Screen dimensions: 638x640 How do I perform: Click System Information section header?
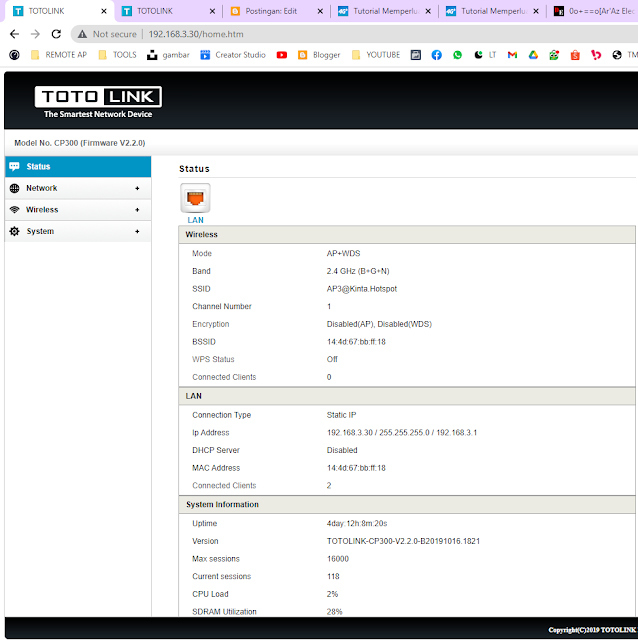coord(407,505)
